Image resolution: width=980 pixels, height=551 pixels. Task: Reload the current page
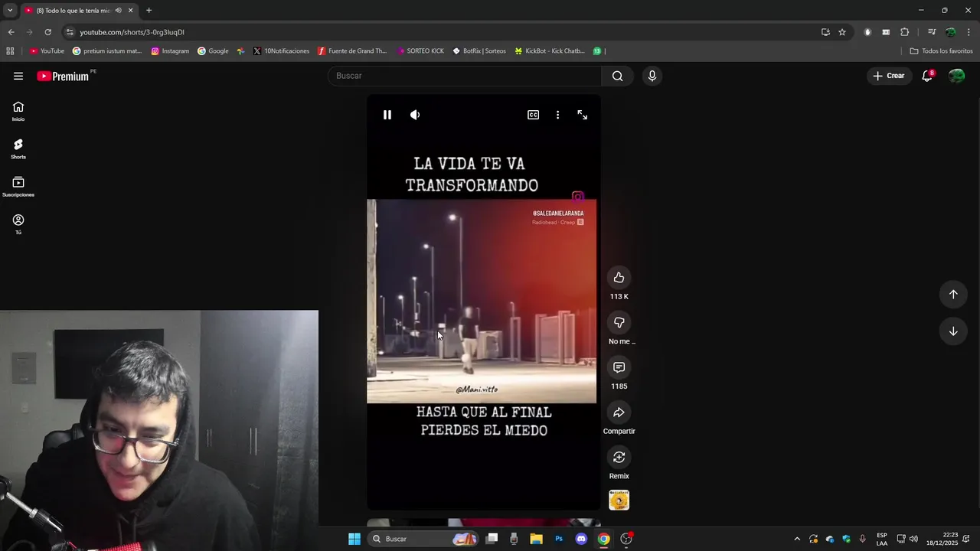(47, 32)
